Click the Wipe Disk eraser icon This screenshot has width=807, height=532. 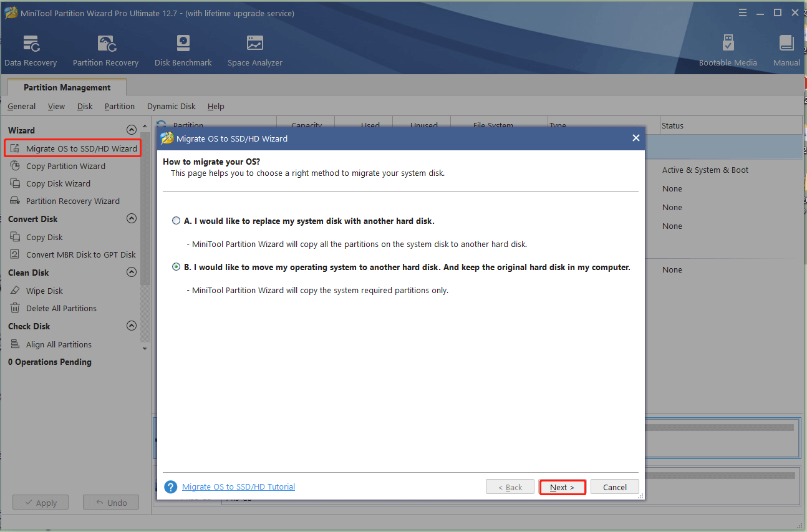pyautogui.click(x=15, y=291)
